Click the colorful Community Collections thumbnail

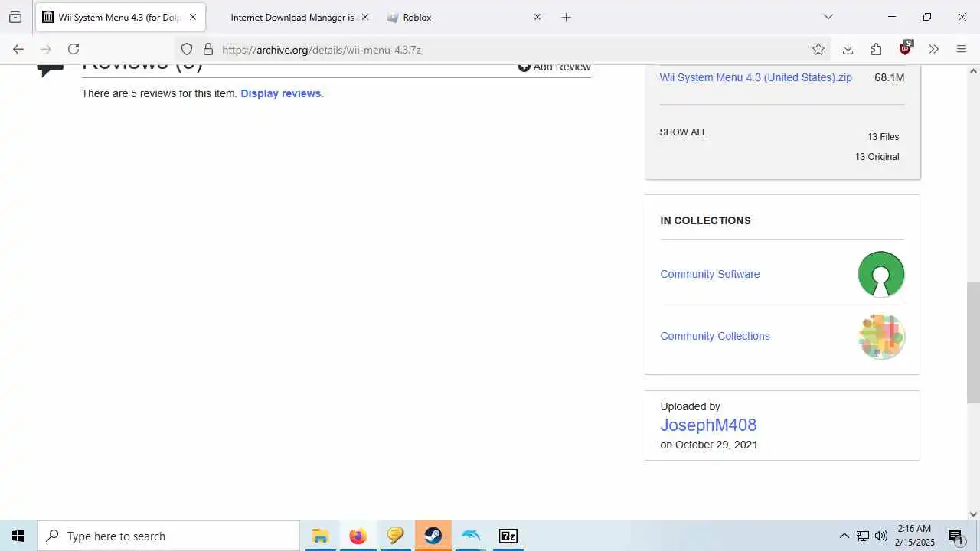[x=881, y=336]
